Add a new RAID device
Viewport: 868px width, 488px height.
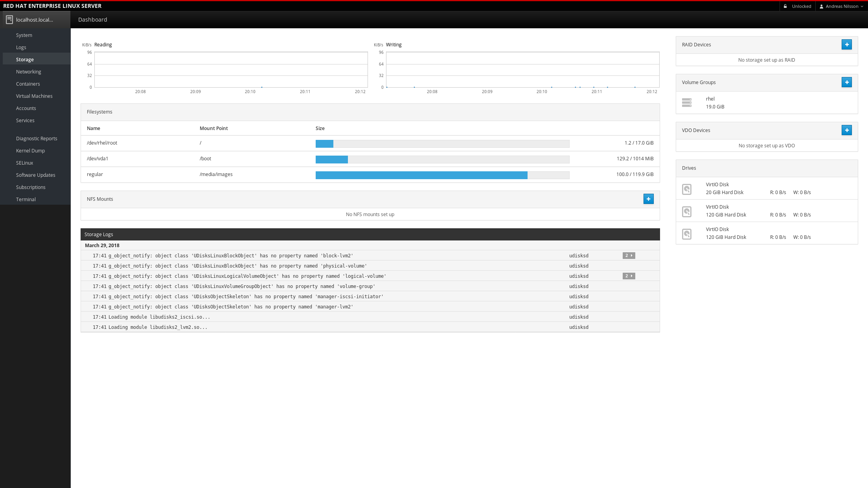pyautogui.click(x=846, y=45)
